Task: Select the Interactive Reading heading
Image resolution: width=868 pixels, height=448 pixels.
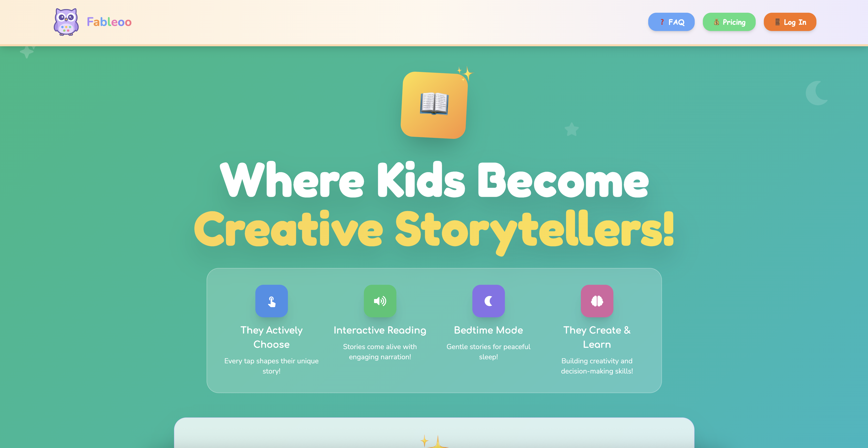Action: coord(380,330)
